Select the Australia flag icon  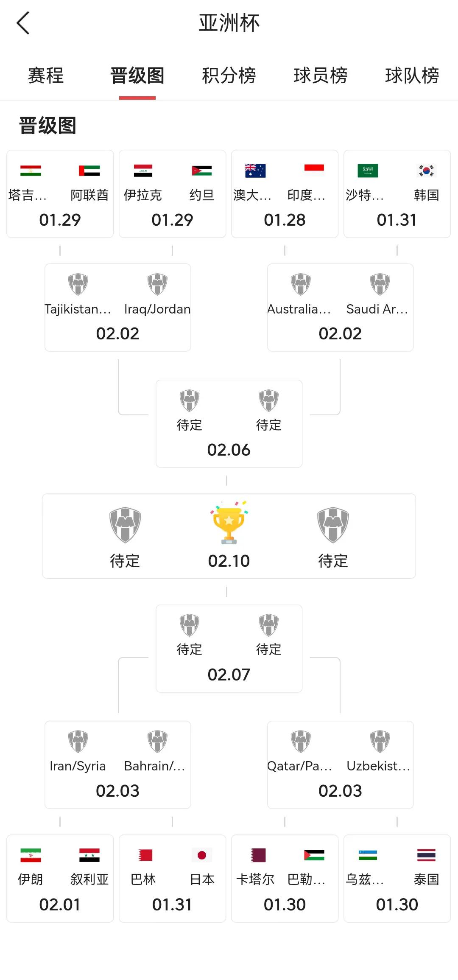255,171
